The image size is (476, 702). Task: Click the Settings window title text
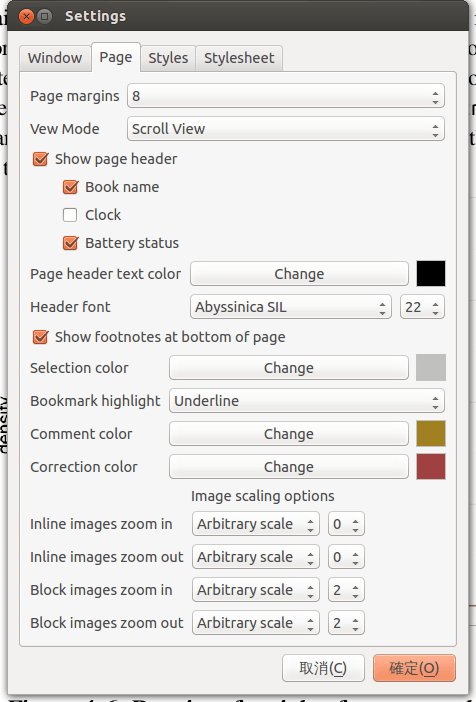click(95, 16)
